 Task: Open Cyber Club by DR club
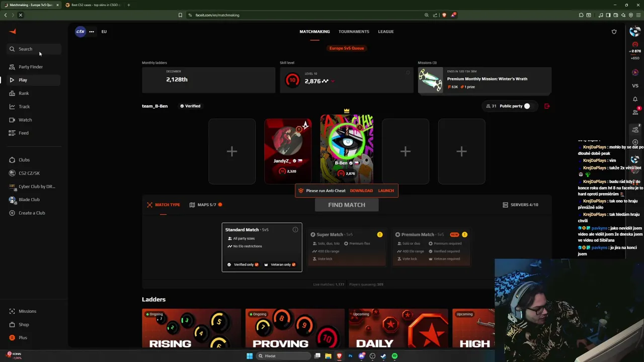[33, 187]
